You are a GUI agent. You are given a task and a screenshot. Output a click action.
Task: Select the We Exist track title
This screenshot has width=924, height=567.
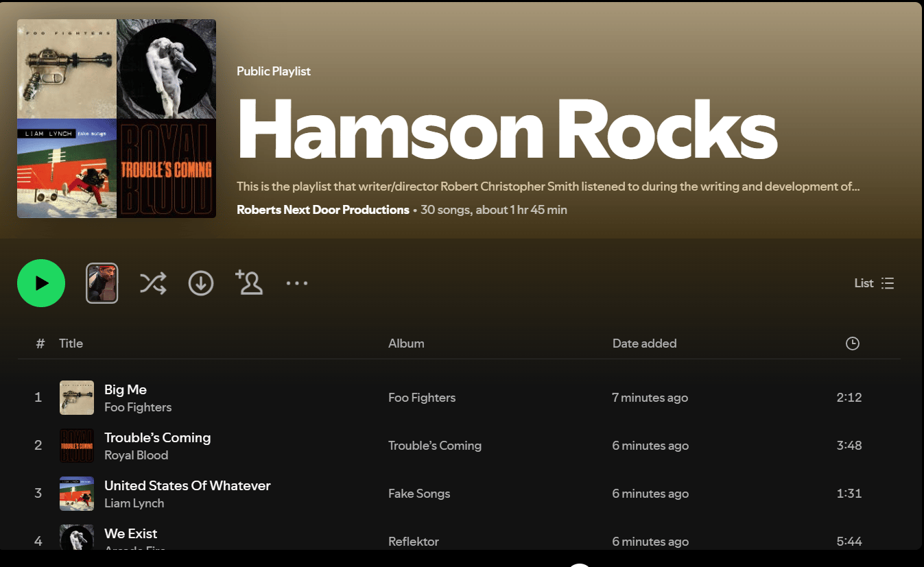(131, 533)
